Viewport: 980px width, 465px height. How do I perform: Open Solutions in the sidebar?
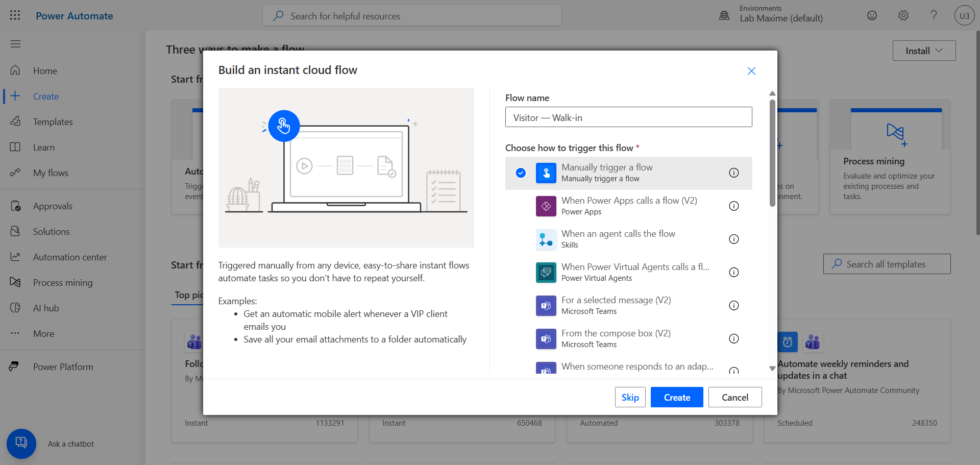coord(72,232)
